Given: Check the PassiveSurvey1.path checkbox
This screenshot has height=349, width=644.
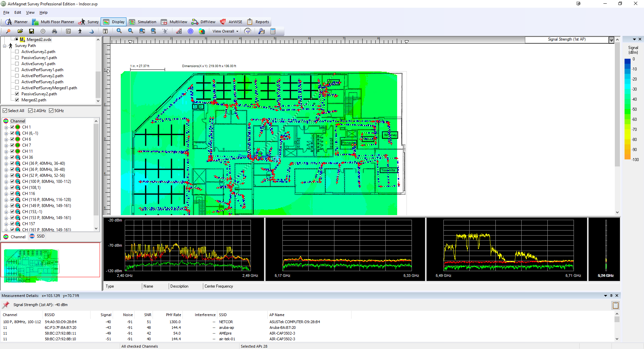Looking at the screenshot, I should click(x=17, y=58).
